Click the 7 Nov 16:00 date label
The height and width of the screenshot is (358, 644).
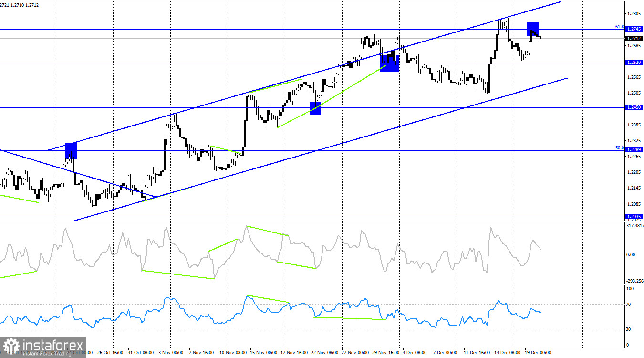(x=200, y=353)
